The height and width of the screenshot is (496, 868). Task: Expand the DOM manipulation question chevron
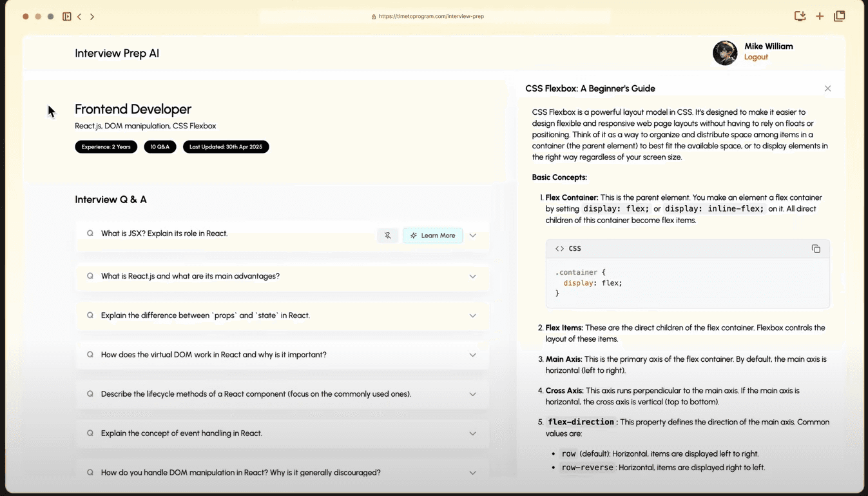click(x=473, y=473)
